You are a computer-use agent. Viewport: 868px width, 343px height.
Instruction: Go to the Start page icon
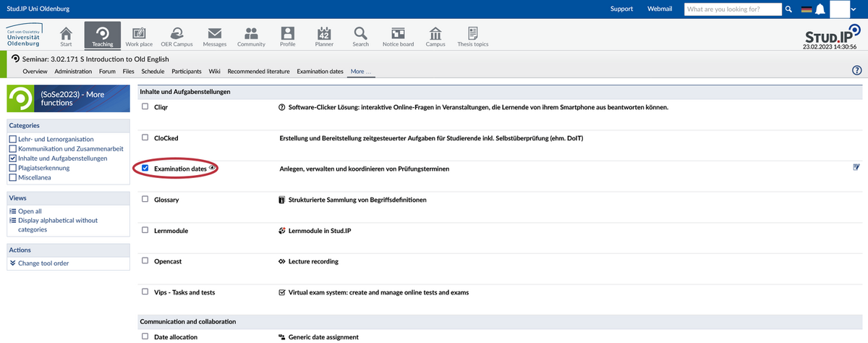(66, 34)
